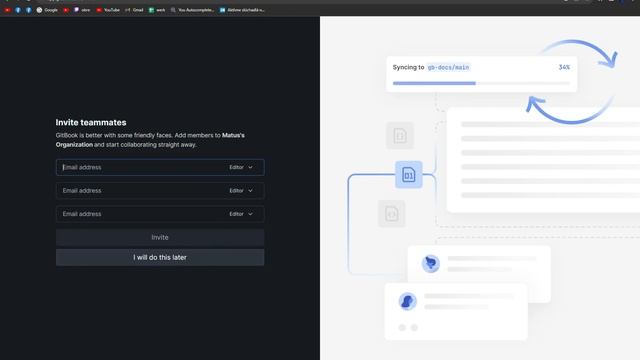Viewport: 640px width, 360px height.
Task: Open the blue bookmark after You Autocomplete
Action: (242, 10)
